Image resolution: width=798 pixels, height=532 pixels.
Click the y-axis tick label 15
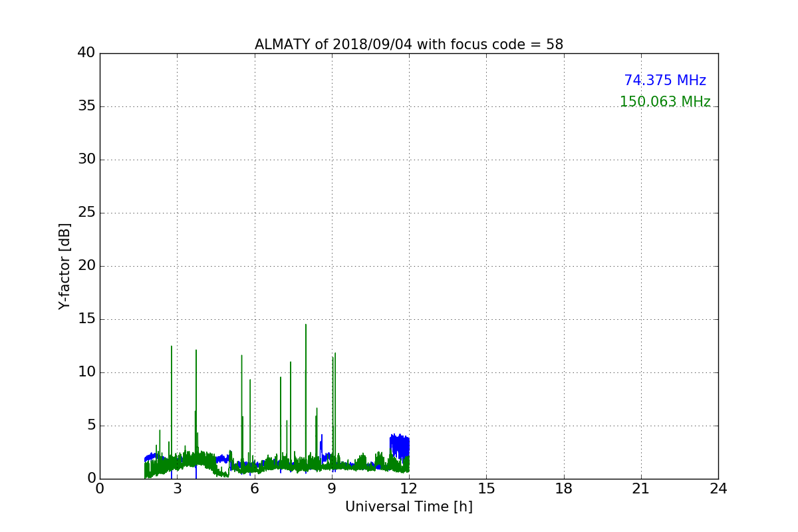(x=86, y=319)
